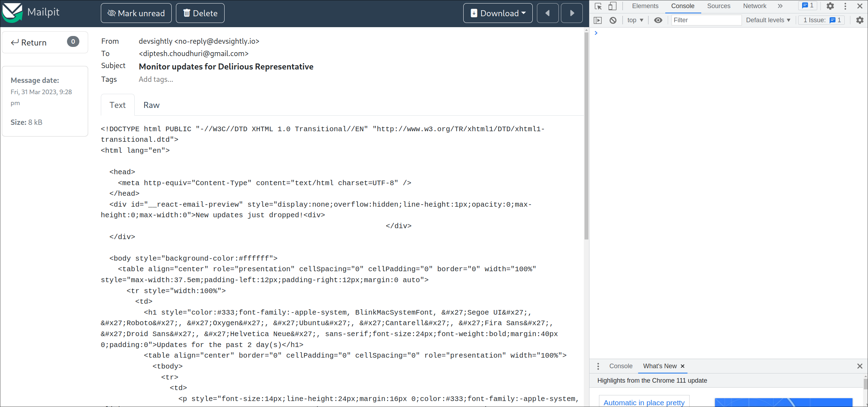Toggle live expression eye icon
This screenshot has height=407, width=868.
[x=658, y=20]
